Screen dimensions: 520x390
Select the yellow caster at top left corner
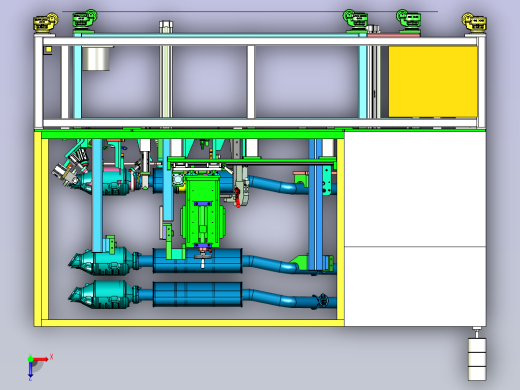[45, 23]
